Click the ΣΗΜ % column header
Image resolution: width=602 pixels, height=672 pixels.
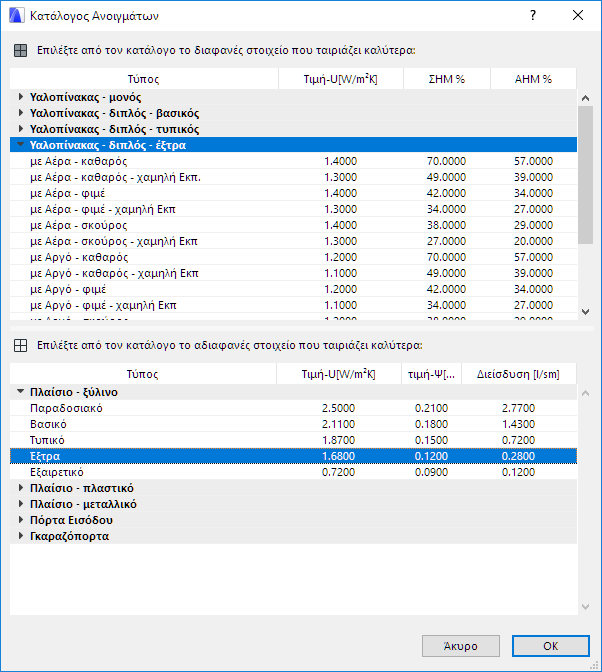pyautogui.click(x=446, y=79)
